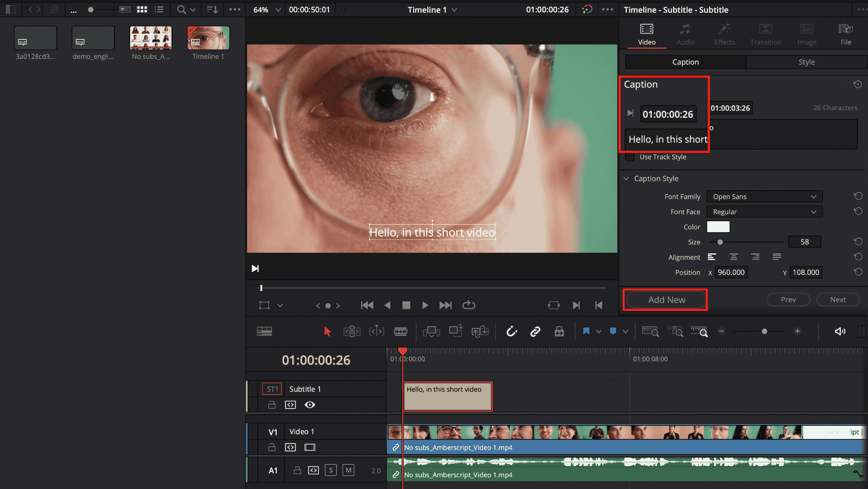Viewport: 868px width, 489px height.
Task: Click the Prev caption button
Action: pyautogui.click(x=788, y=300)
